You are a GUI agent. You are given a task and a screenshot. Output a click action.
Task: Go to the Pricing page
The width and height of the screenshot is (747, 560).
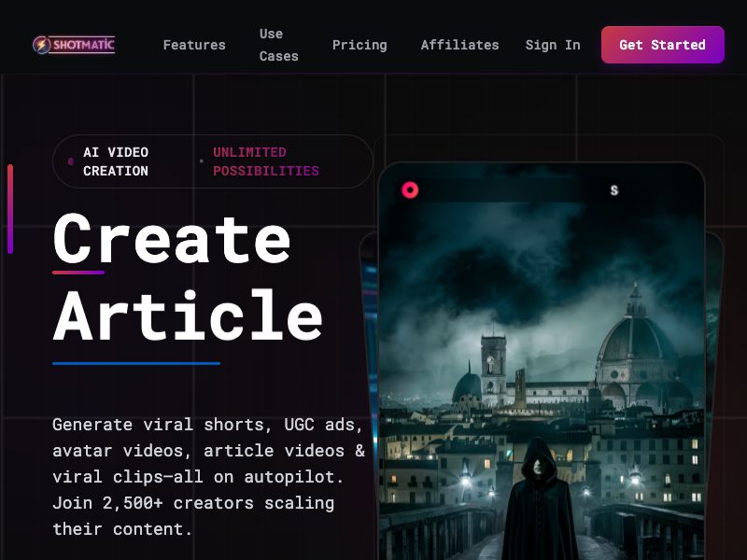click(359, 45)
